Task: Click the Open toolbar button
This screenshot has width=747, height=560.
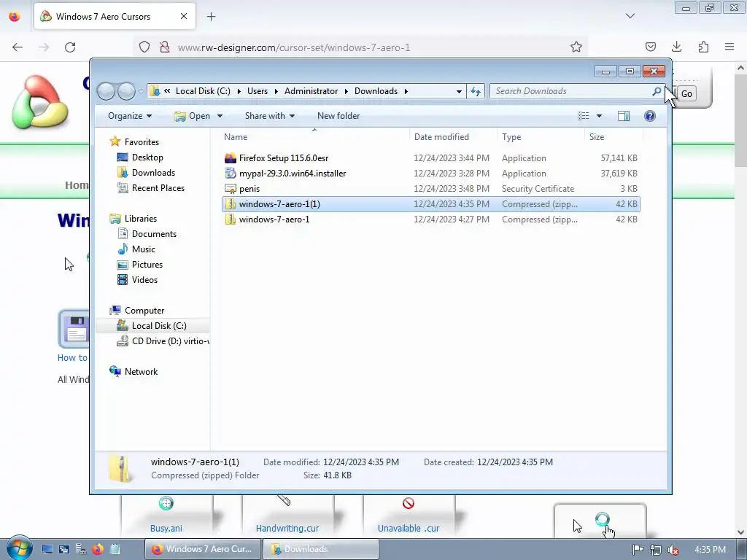Action: 192,116
